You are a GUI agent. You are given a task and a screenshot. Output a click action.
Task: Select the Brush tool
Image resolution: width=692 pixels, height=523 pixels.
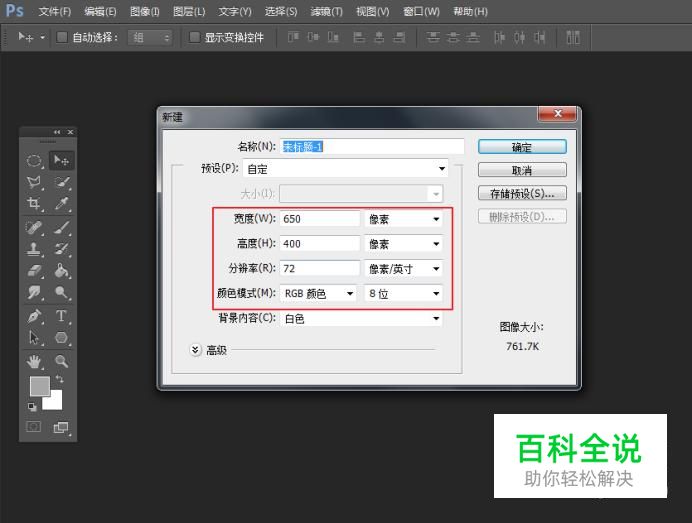(62, 228)
